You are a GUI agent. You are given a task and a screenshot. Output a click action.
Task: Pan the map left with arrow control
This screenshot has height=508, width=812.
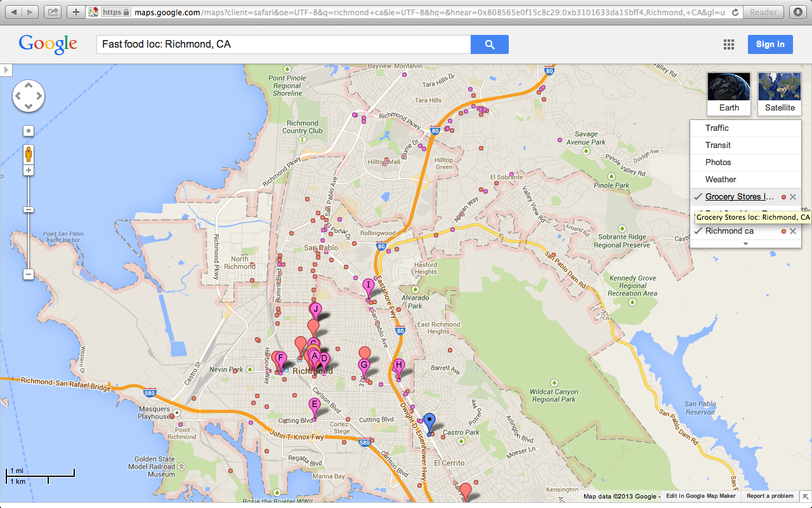(18, 96)
